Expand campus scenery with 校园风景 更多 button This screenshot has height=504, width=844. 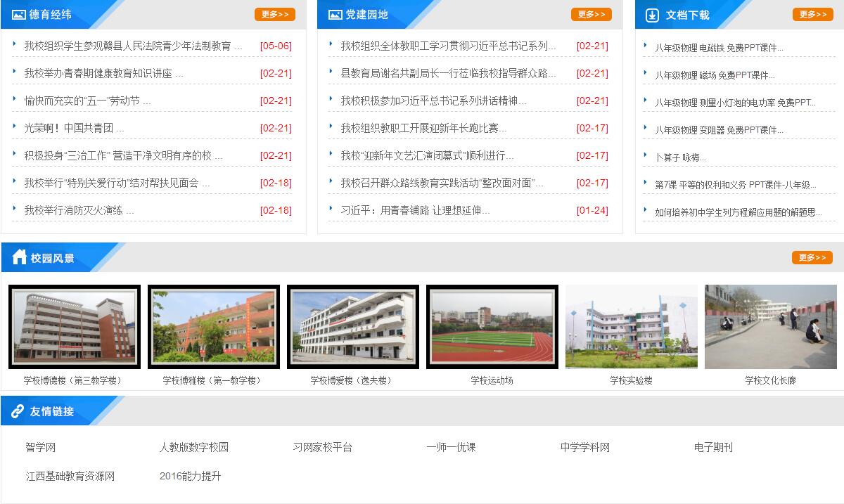click(812, 258)
